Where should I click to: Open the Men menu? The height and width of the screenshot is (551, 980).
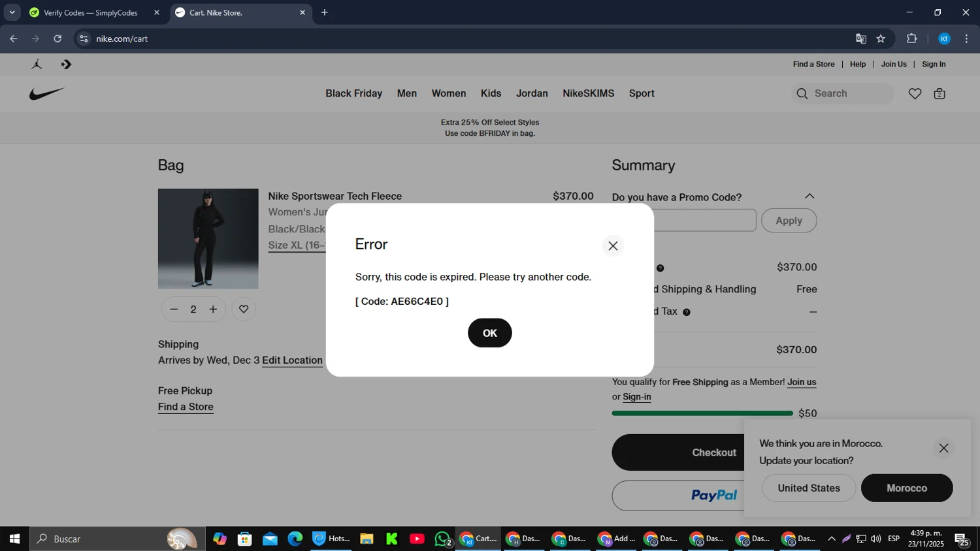(407, 93)
